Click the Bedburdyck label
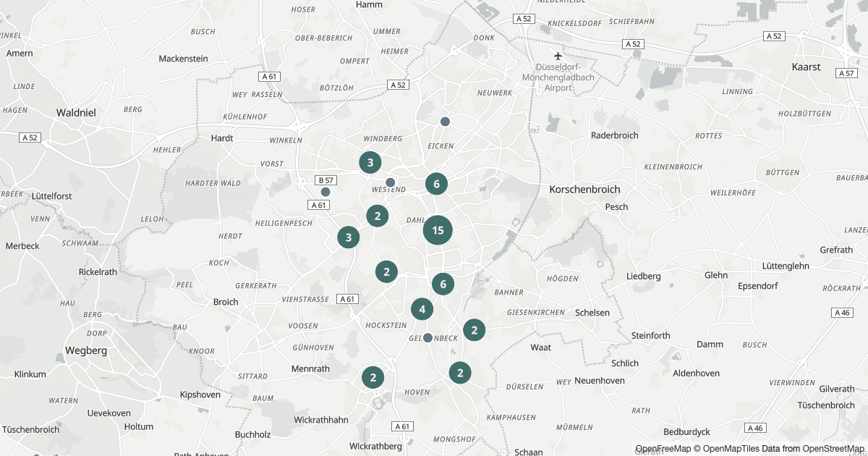The image size is (868, 456). pos(688,431)
